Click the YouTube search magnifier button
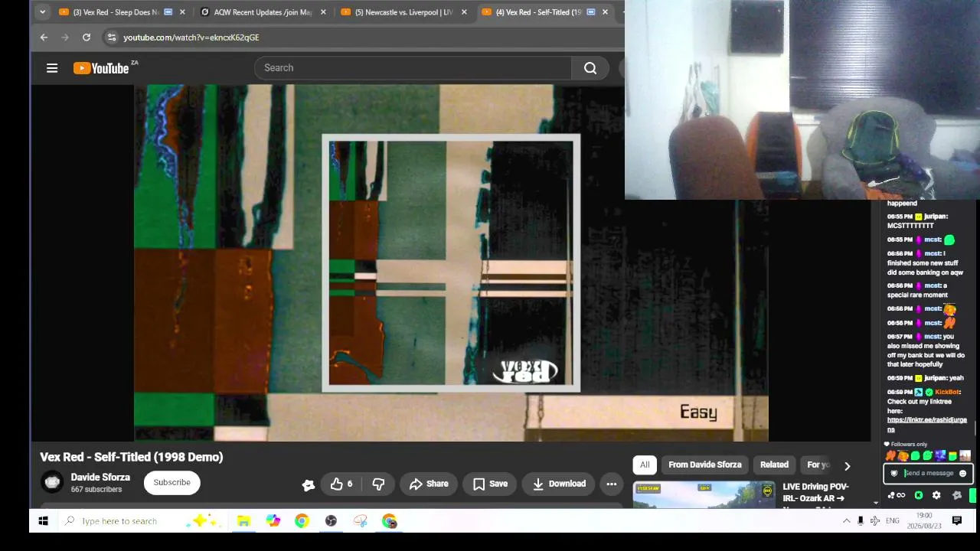The height and width of the screenshot is (551, 980). 590,68
